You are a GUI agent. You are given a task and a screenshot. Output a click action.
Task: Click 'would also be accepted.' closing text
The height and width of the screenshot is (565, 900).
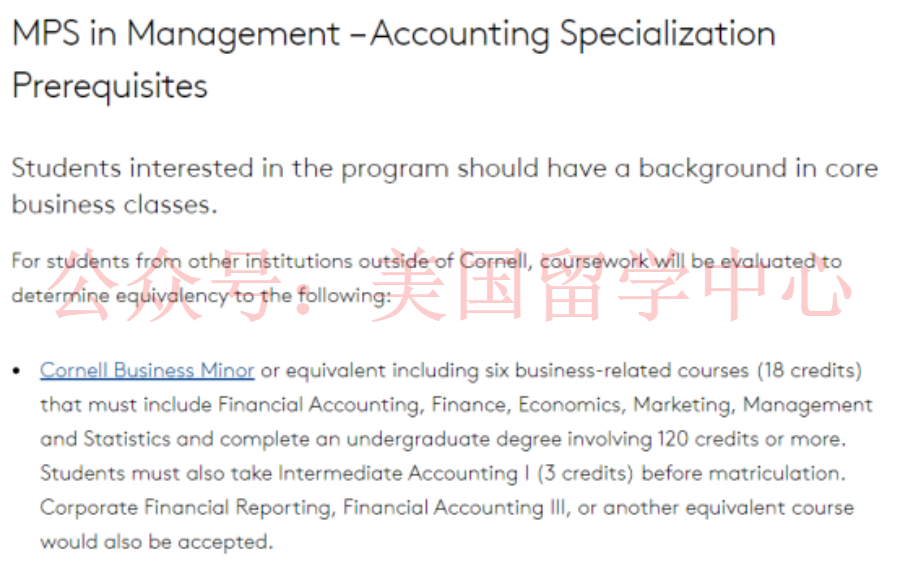coord(156,542)
